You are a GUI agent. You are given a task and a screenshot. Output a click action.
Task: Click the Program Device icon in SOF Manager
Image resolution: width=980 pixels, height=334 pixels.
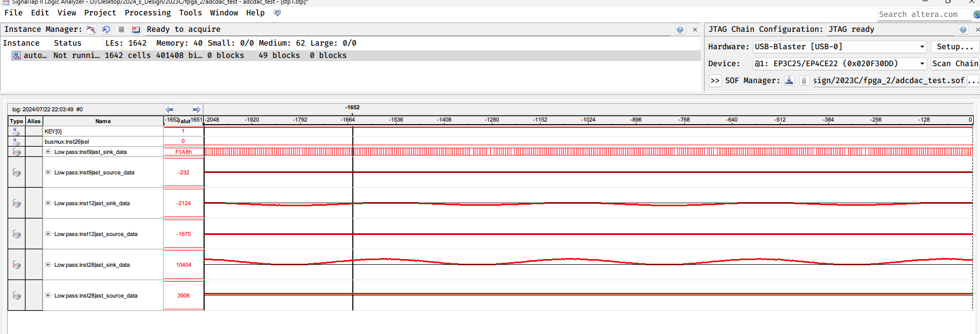click(x=789, y=81)
